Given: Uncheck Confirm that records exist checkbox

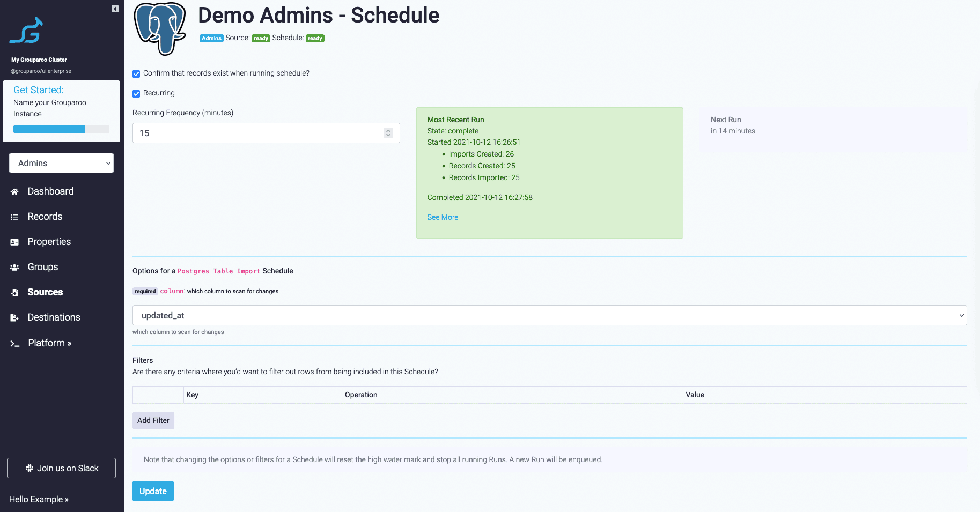Looking at the screenshot, I should tap(136, 74).
